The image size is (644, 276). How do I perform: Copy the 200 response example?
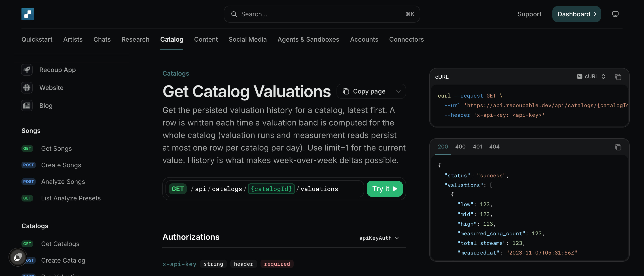point(618,147)
